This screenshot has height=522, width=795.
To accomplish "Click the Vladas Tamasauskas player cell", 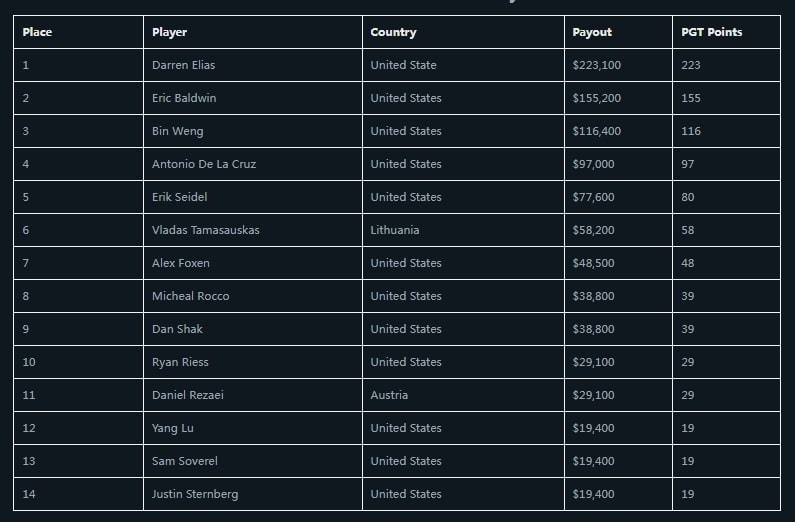I will click(x=205, y=230).
